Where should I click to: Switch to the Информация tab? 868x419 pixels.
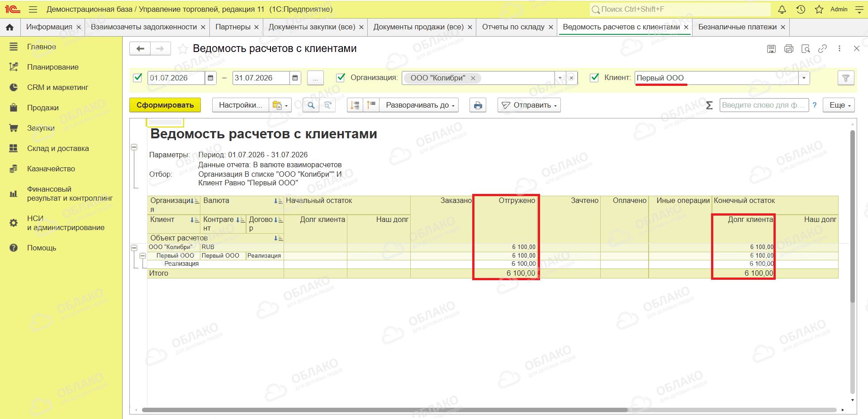49,27
